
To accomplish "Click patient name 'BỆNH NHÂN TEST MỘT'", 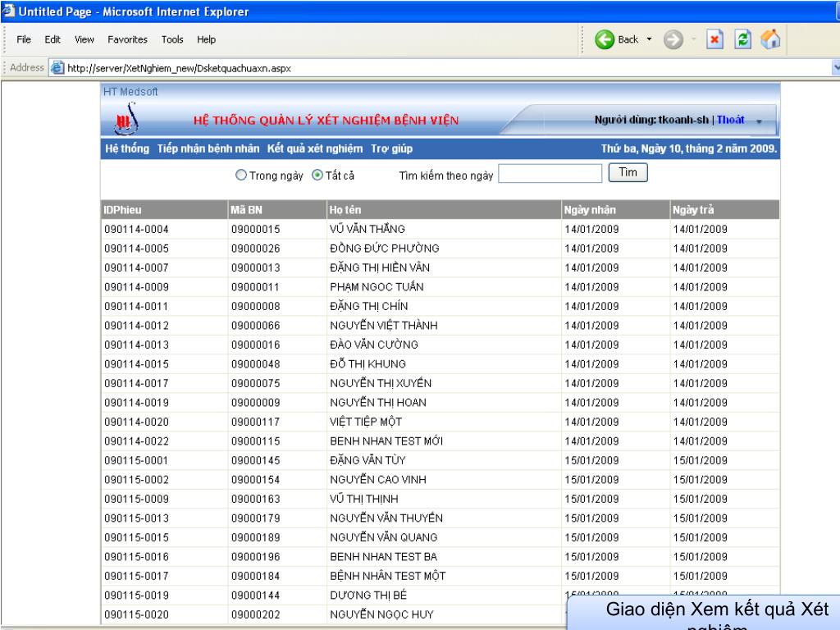I will (x=388, y=576).
